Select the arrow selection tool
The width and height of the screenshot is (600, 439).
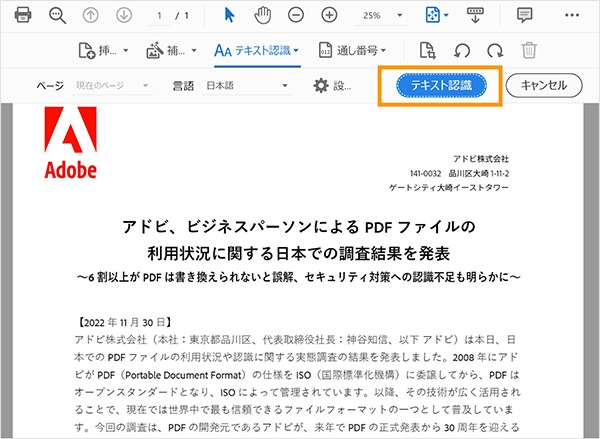pyautogui.click(x=229, y=15)
